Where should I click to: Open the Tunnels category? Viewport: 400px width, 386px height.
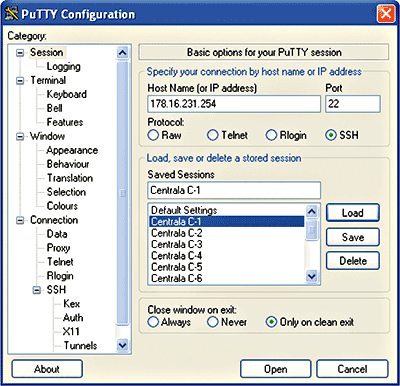(x=80, y=346)
